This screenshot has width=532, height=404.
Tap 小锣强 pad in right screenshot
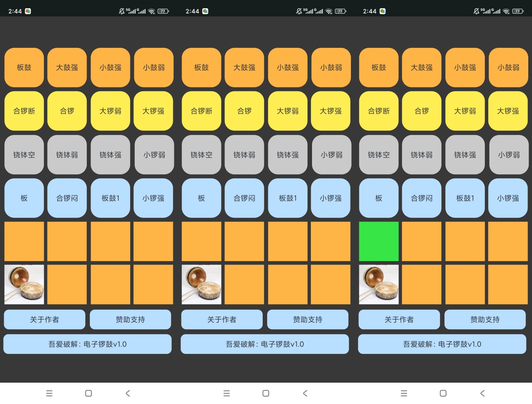[508, 198]
